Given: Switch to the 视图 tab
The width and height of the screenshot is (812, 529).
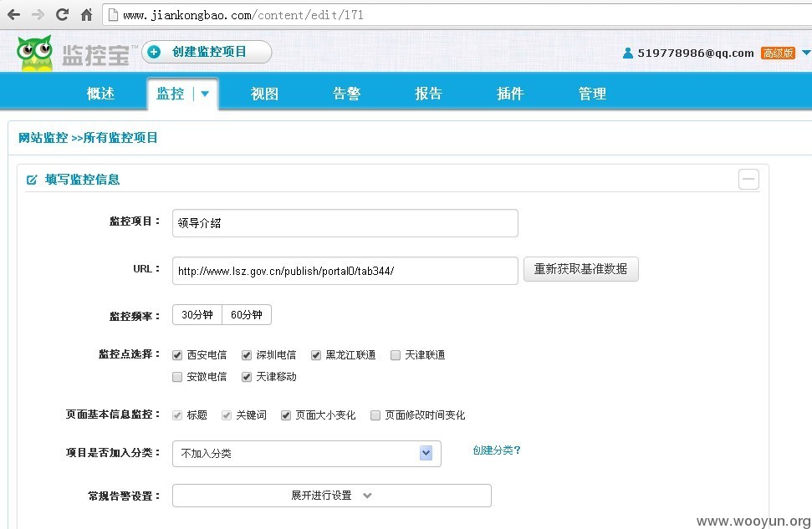Looking at the screenshot, I should [x=264, y=94].
